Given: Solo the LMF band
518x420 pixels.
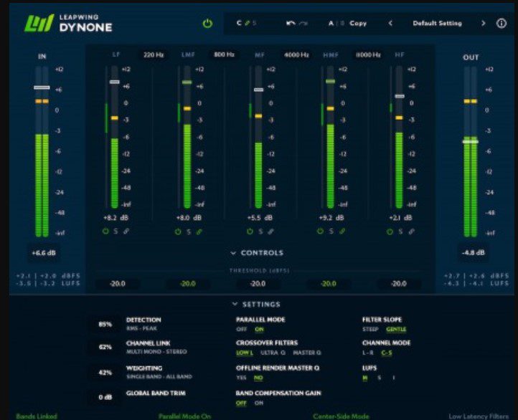Looking at the screenshot, I should pyautogui.click(x=189, y=232).
